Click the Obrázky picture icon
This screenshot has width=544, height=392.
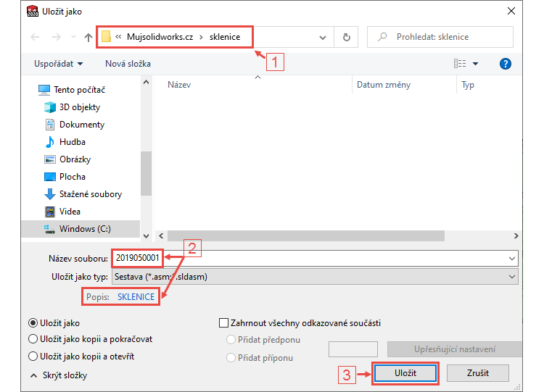[50, 159]
